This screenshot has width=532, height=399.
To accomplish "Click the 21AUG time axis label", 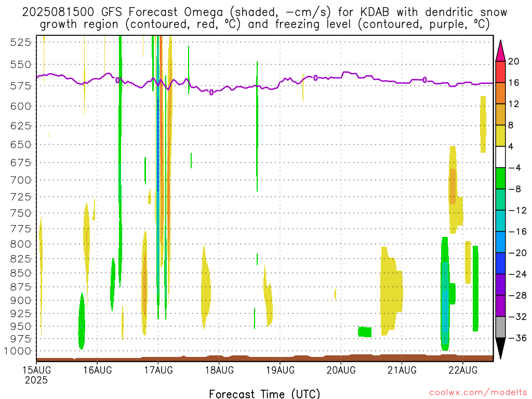I will pyautogui.click(x=402, y=370).
